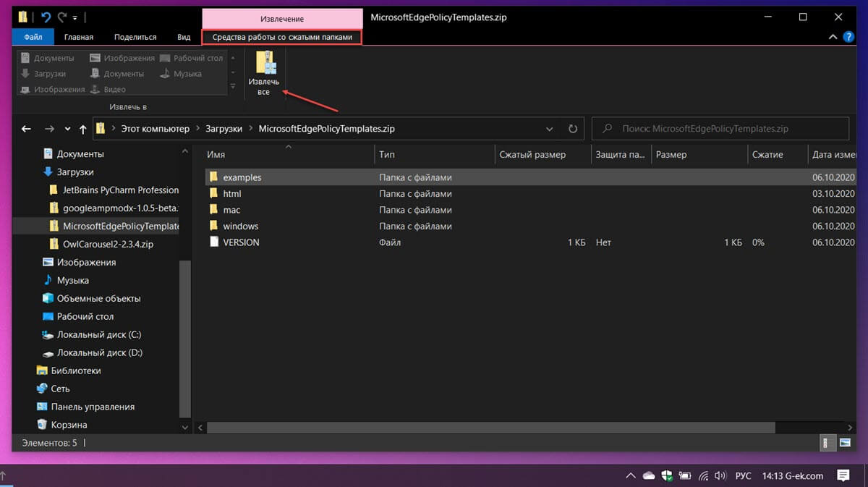
Task: Expand the extract destinations gallery (more arrow)
Action: pyautogui.click(x=233, y=87)
